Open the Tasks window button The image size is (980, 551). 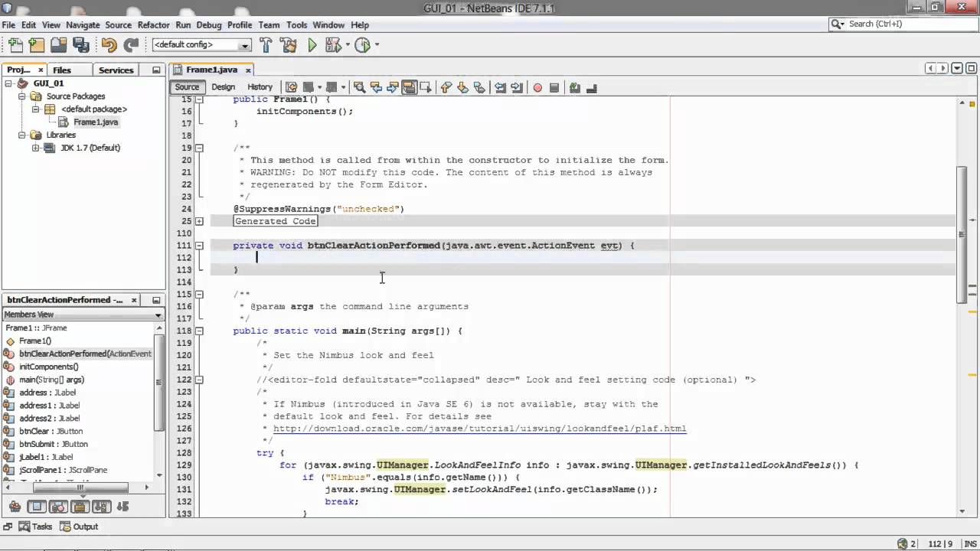[36, 527]
